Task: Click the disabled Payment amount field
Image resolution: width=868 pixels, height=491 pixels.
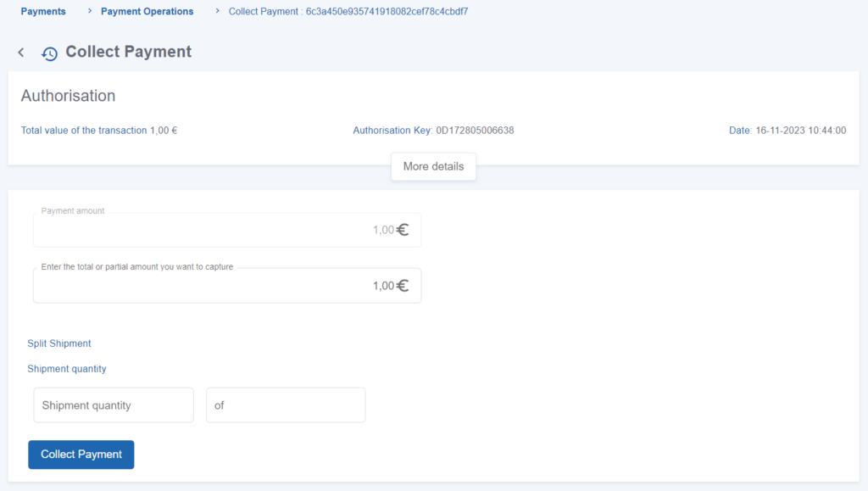Action: (212, 230)
